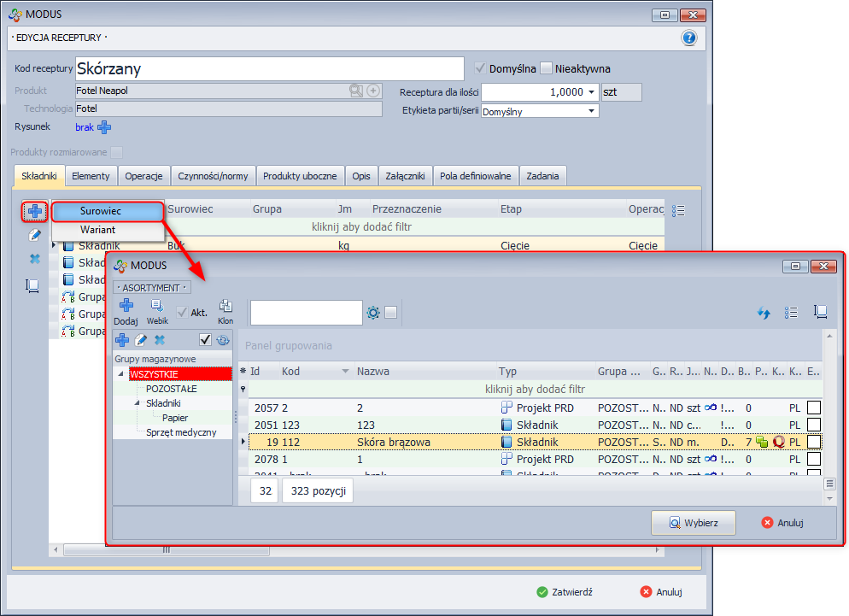This screenshot has width=849, height=616.
Task: Switch to the Operacje tab
Action: point(143,176)
